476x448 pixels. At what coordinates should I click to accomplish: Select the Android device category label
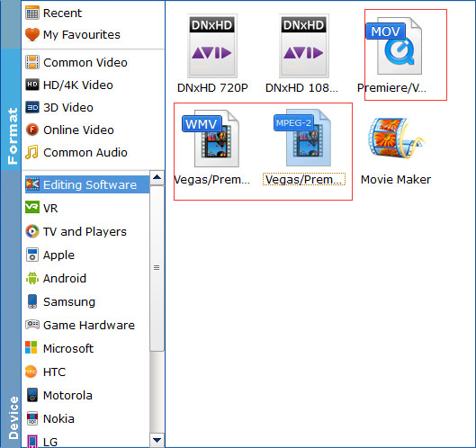[65, 278]
